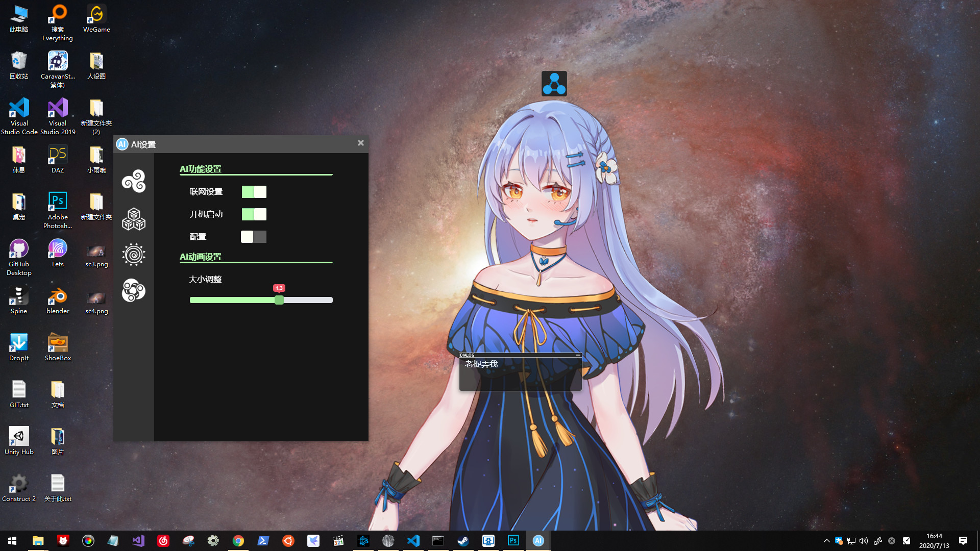Screen dimensions: 980x551
Task: Click the blue AI app icon in taskbar
Action: pos(538,540)
